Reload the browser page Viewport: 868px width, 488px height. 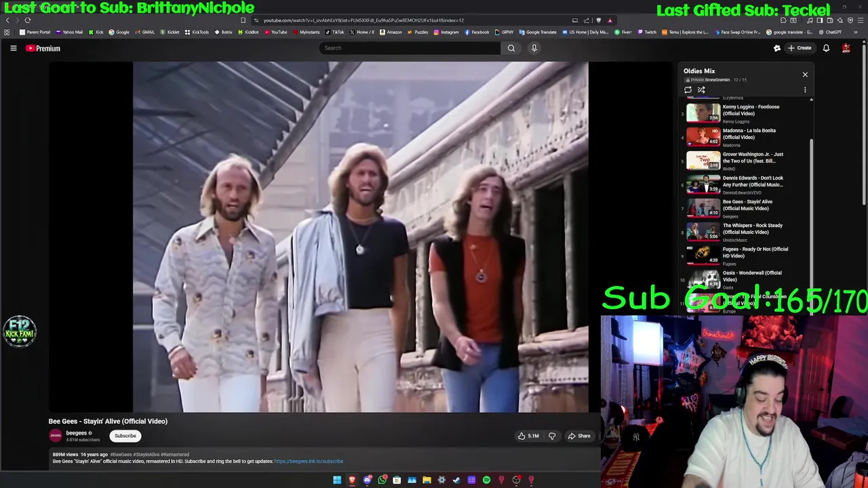[28, 20]
